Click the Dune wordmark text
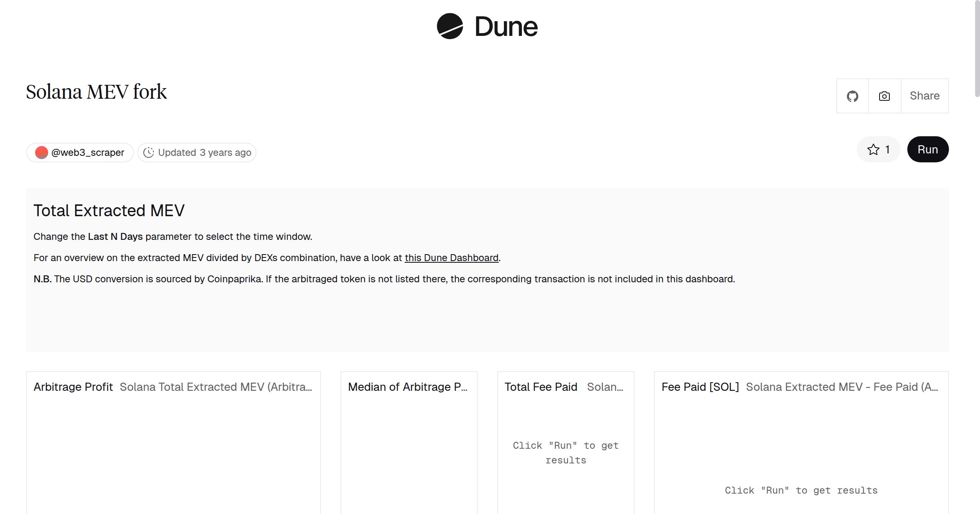This screenshot has width=980, height=514. (x=506, y=27)
